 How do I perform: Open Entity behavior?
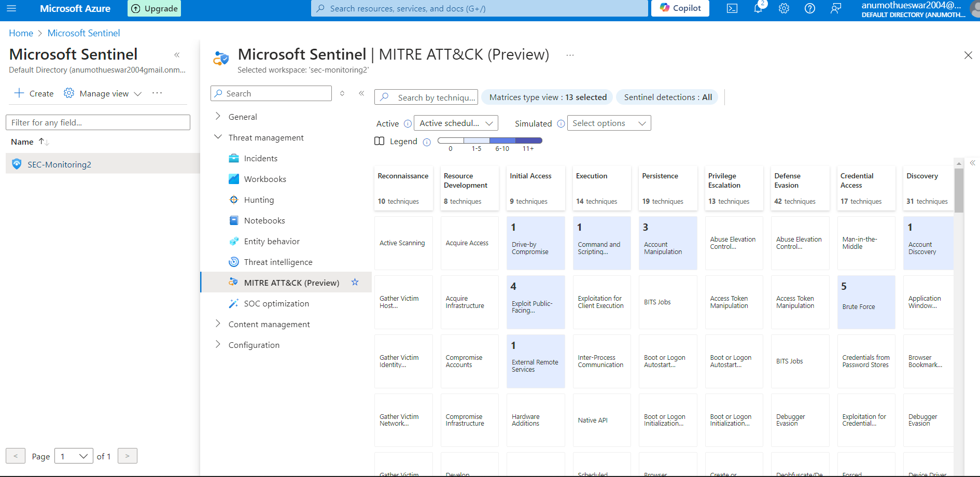click(272, 241)
